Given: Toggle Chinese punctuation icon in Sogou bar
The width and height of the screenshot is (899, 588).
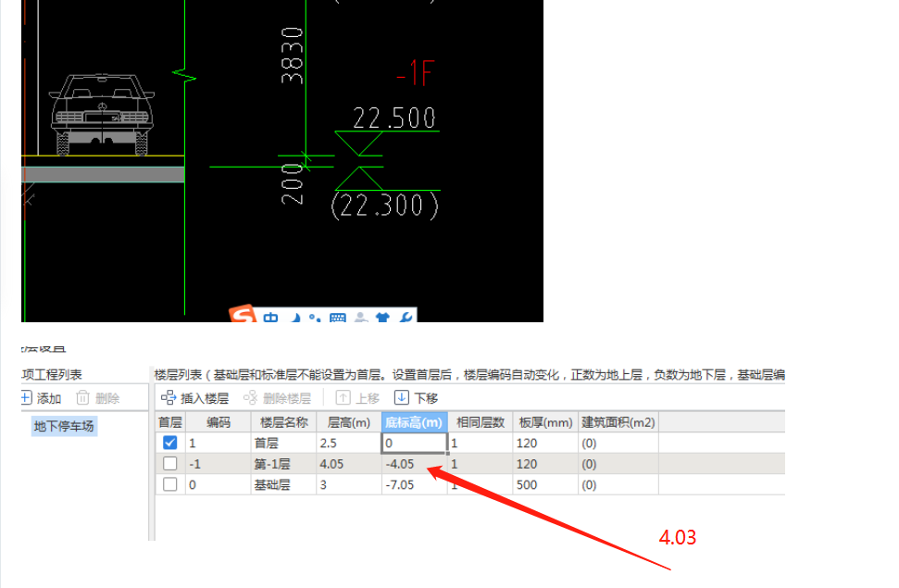Looking at the screenshot, I should click(314, 318).
